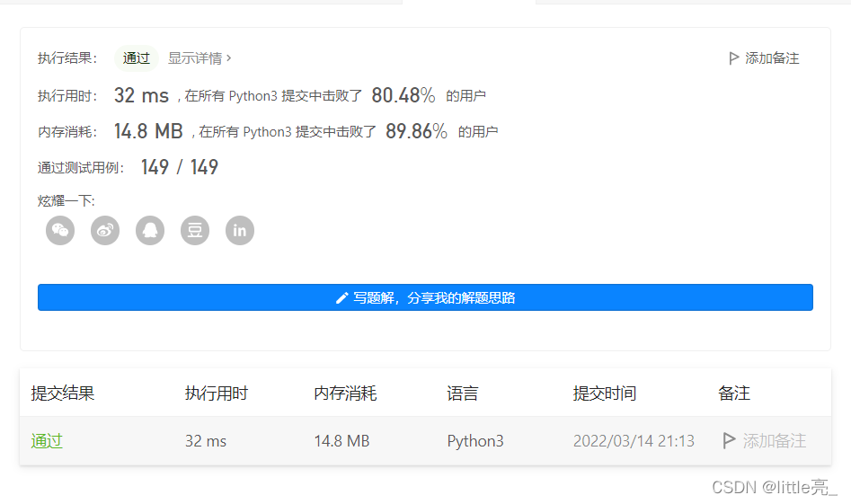Screen dimensions: 851x504
Task: Click 写题解，分享我的解题思路 blue button
Action: [x=425, y=297]
